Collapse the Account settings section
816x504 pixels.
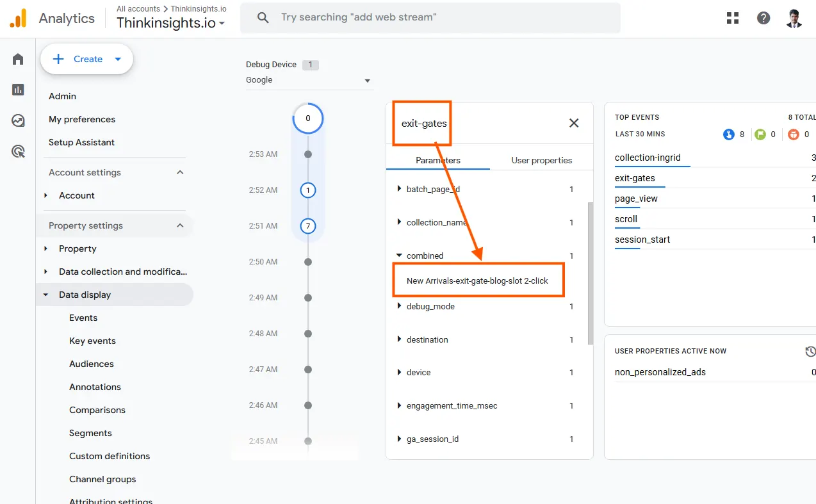coord(180,172)
